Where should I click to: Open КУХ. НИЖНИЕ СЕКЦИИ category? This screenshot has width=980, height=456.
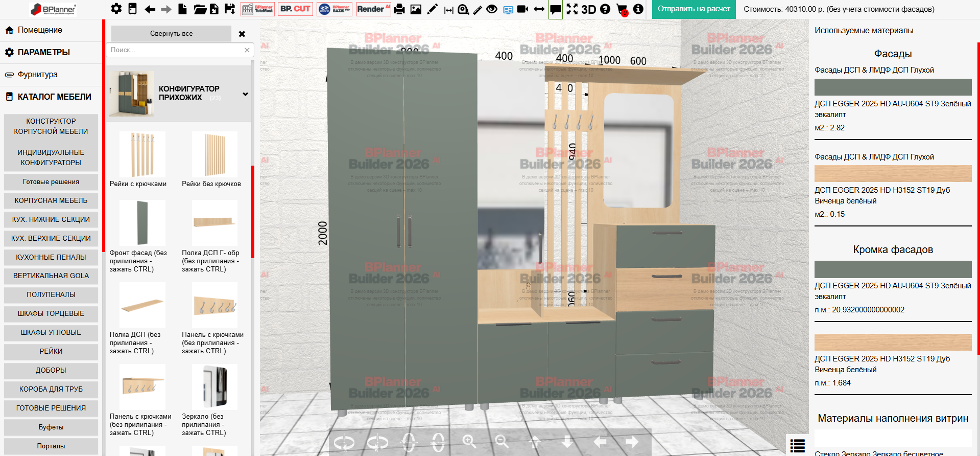click(x=51, y=219)
